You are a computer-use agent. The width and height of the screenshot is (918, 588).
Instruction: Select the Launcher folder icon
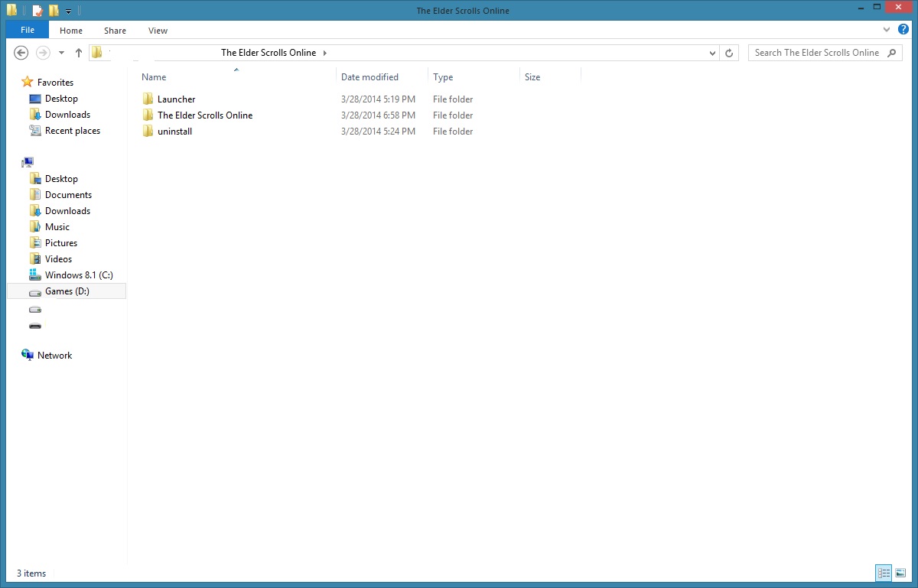[148, 99]
